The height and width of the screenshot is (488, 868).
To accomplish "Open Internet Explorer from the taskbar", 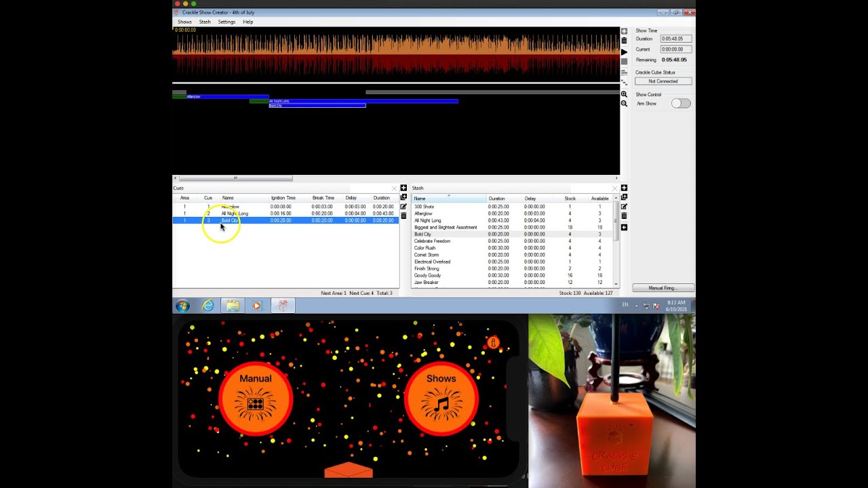I will [x=208, y=306].
